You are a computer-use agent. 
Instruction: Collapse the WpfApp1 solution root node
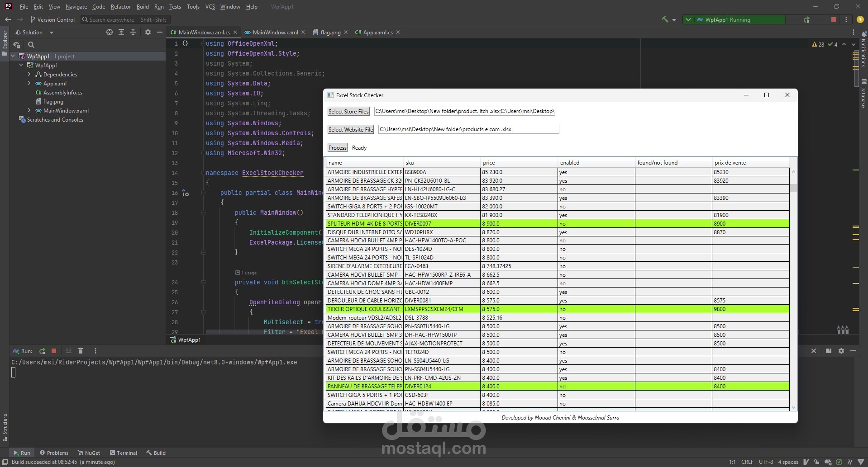click(x=13, y=56)
